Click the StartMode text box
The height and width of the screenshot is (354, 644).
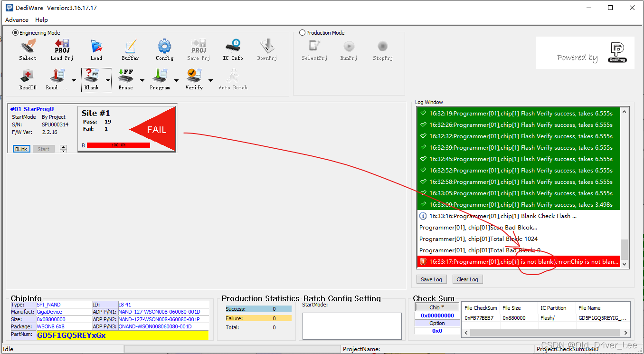pos(352,326)
